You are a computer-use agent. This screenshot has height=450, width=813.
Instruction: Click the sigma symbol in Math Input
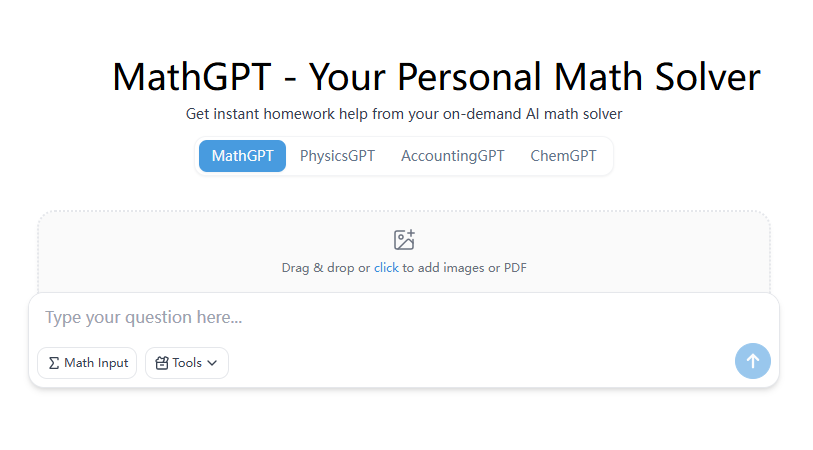point(54,363)
